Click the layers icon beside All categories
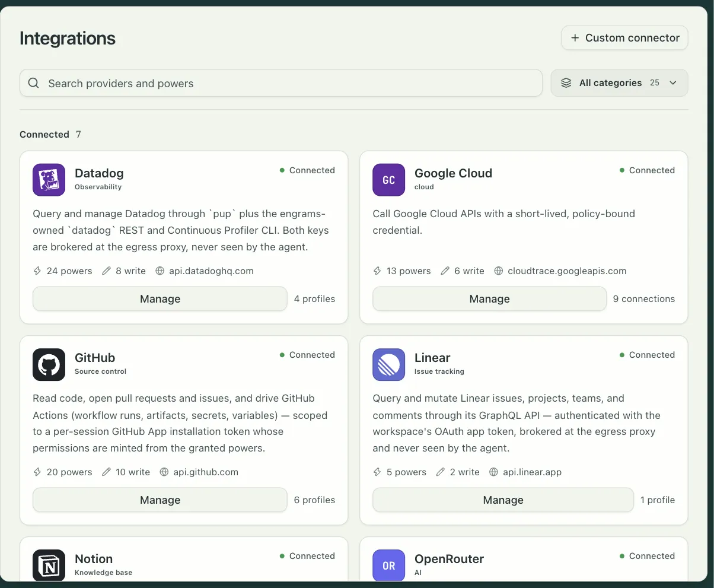Viewport: 714px width, 588px height. point(566,83)
